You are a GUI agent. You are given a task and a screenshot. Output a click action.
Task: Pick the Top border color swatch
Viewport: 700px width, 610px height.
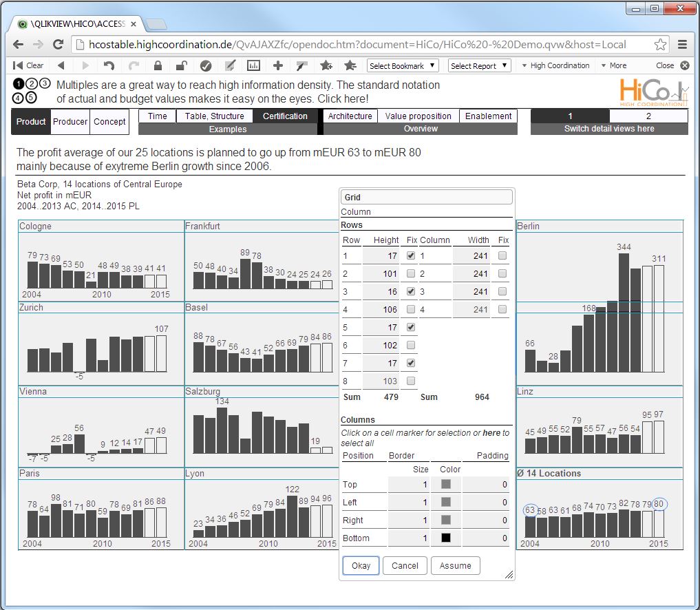click(445, 484)
